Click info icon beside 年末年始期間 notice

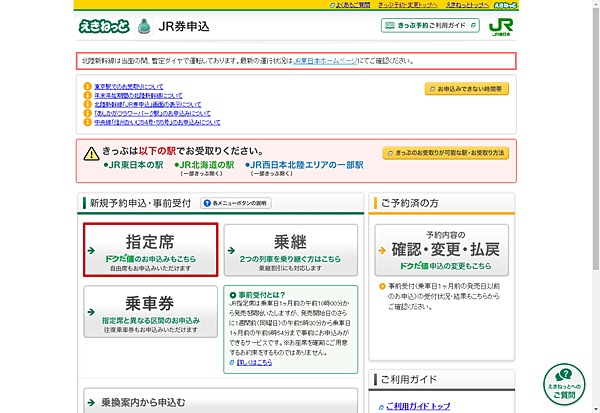pyautogui.click(x=88, y=95)
